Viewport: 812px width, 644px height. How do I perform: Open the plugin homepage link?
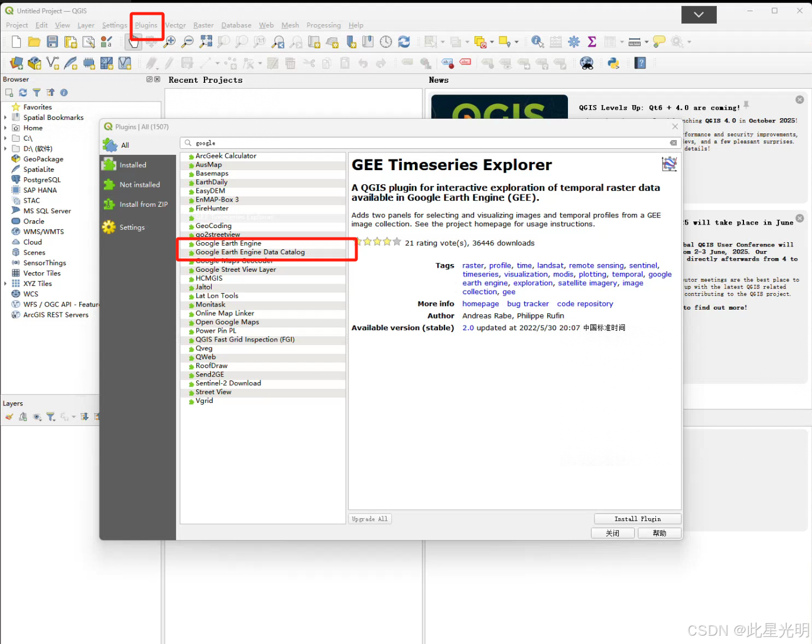tap(480, 304)
